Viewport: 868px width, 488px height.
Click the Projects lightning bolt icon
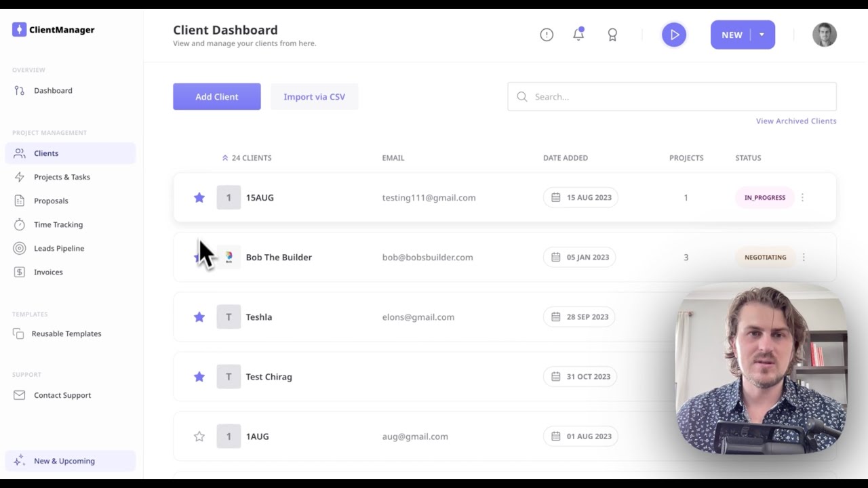19,177
